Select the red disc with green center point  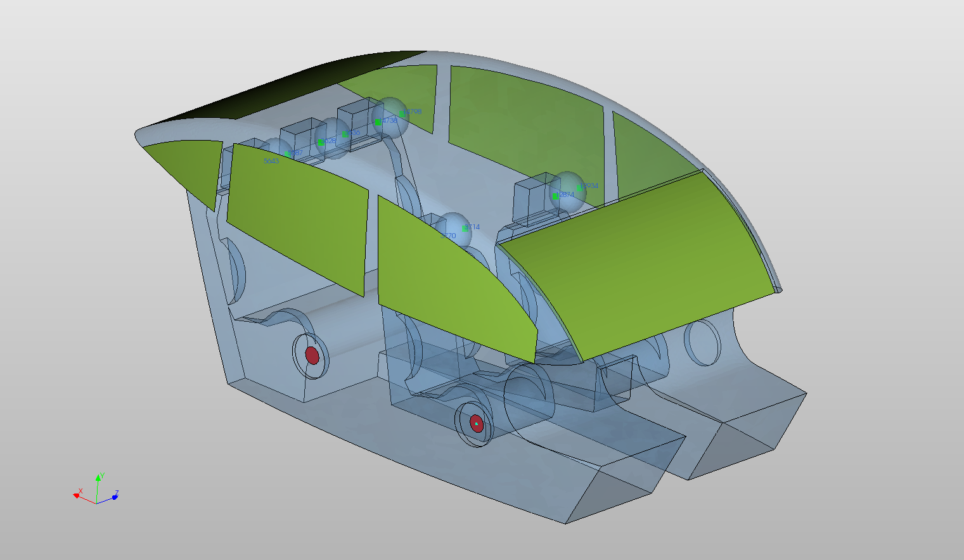477,424
